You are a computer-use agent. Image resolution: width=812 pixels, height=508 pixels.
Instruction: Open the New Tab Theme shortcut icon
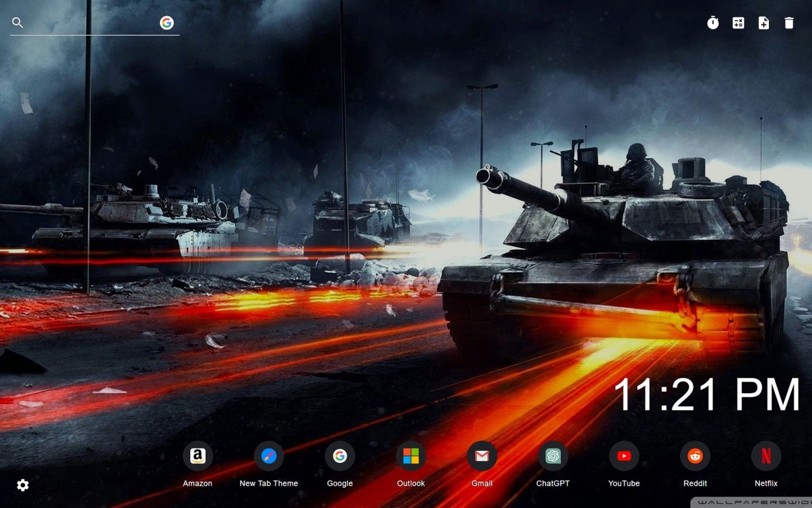click(x=269, y=456)
